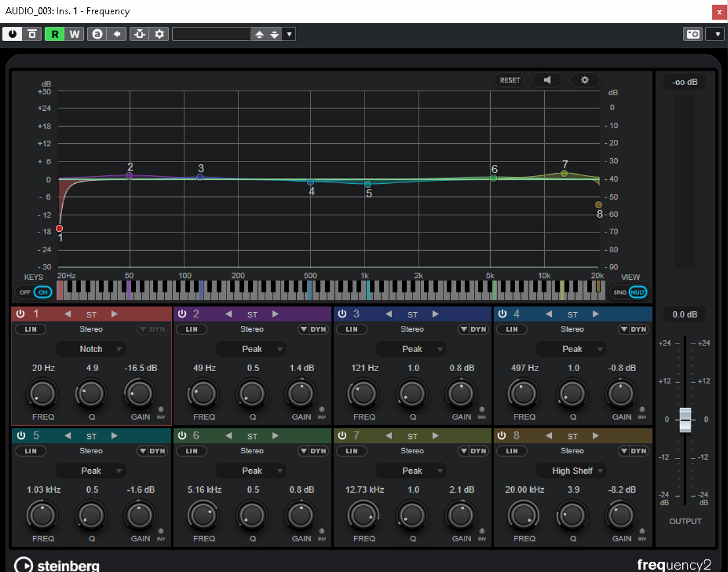
Task: Activate side-chain input icon
Action: (140, 34)
